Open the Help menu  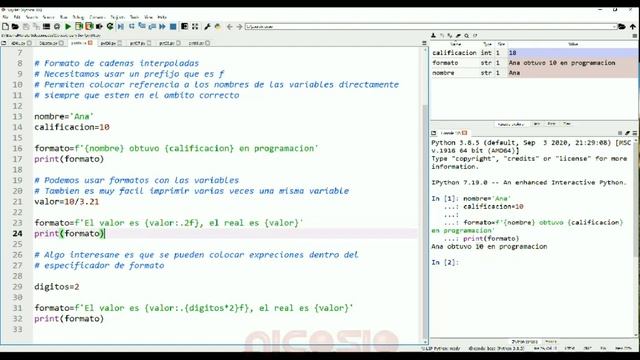point(162,17)
